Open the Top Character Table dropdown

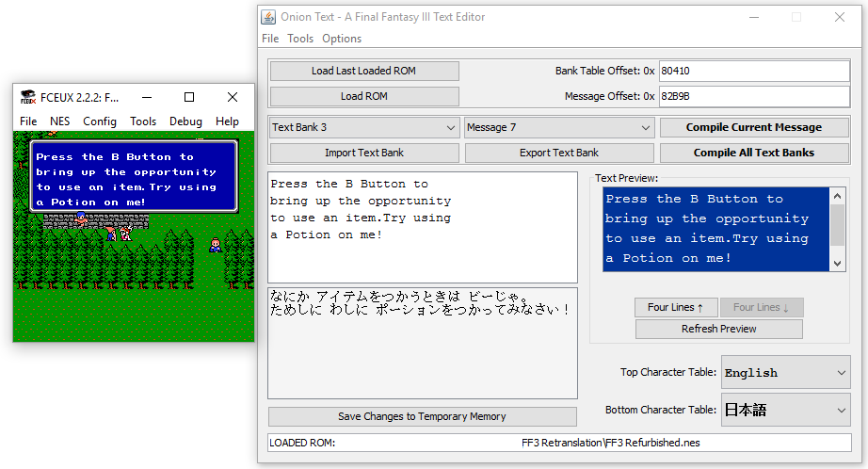(x=785, y=373)
